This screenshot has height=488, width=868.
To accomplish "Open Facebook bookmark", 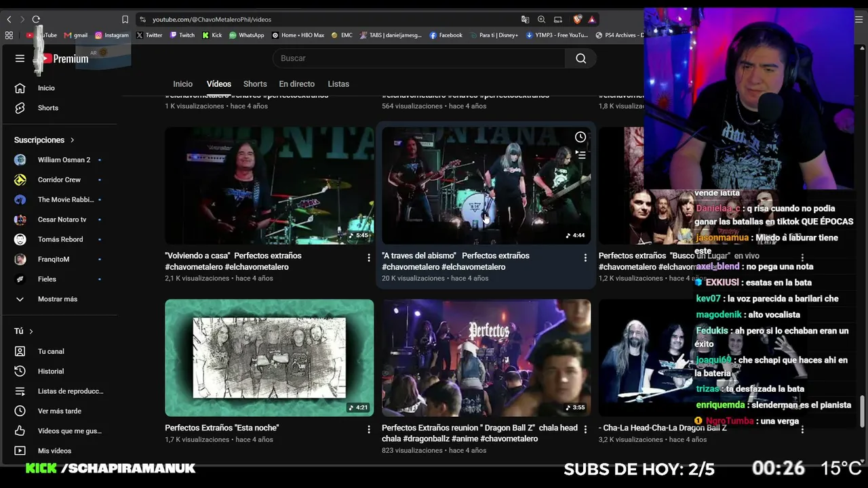I will [x=446, y=35].
